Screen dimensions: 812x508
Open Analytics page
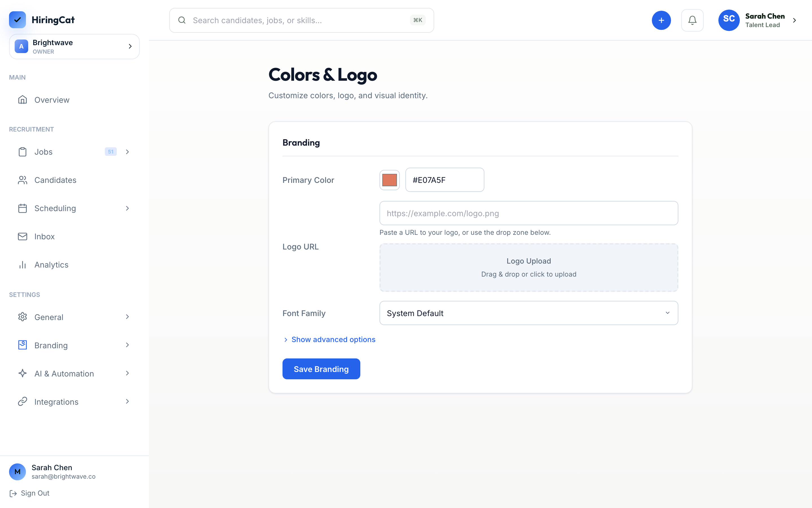coord(74,265)
